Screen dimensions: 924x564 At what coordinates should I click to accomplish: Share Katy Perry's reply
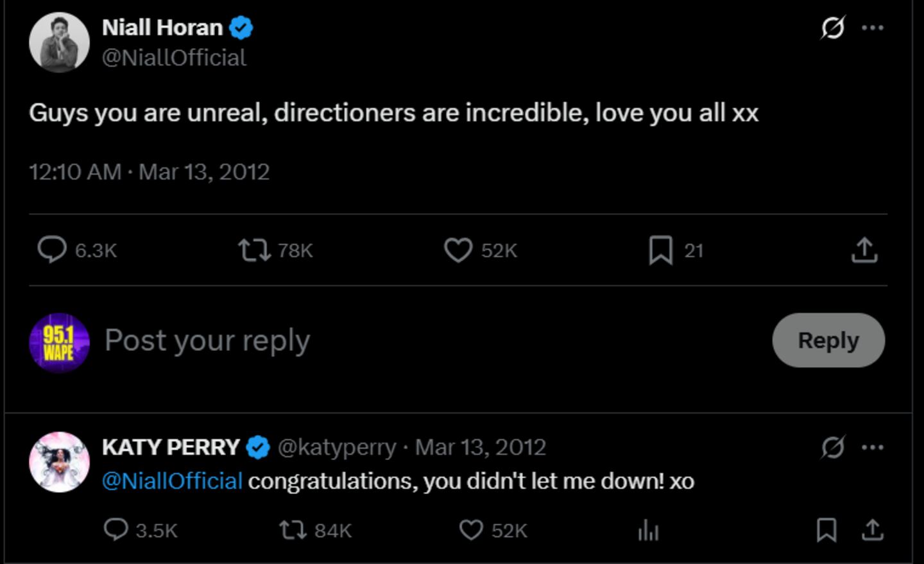pos(873,530)
